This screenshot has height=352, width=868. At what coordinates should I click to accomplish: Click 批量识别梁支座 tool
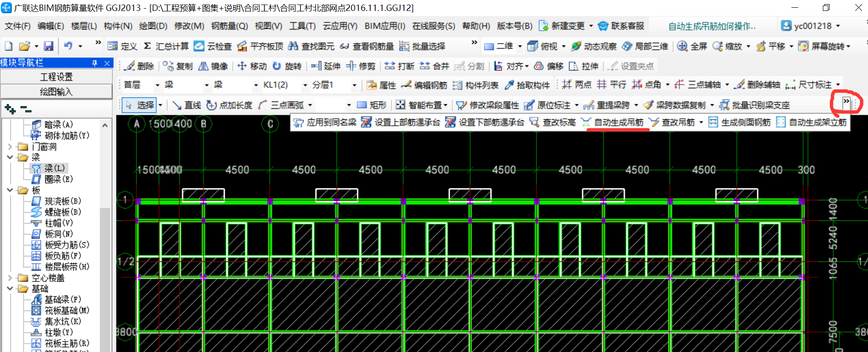[754, 105]
